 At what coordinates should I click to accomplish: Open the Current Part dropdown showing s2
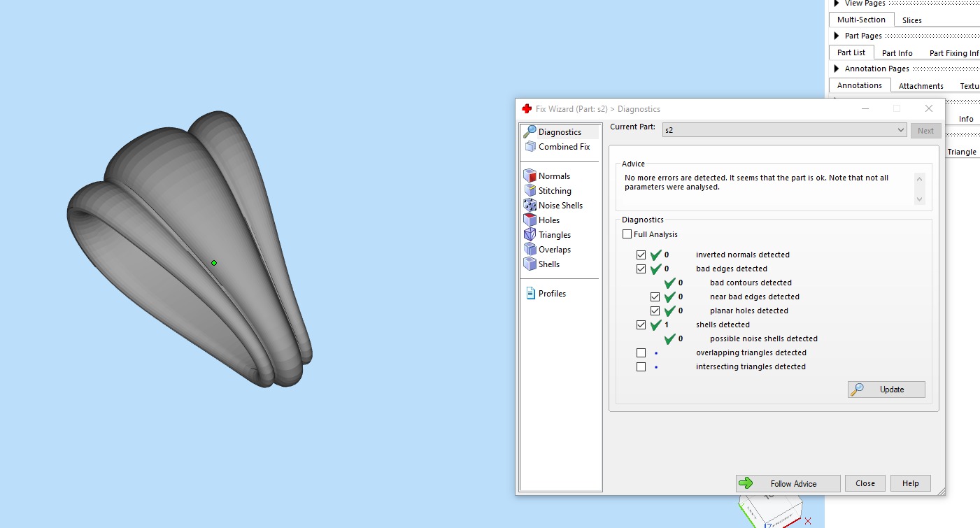click(x=784, y=130)
